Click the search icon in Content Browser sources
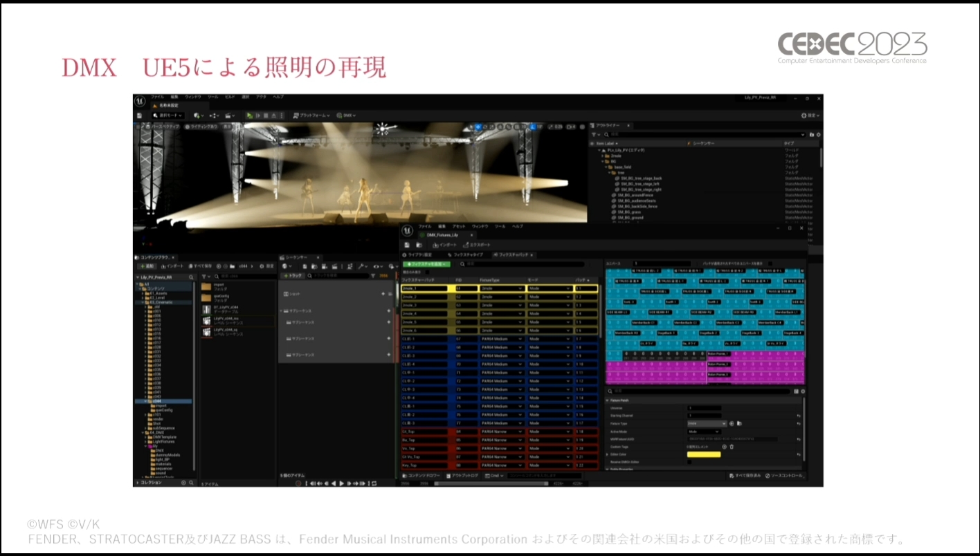Image resolution: width=980 pixels, height=556 pixels. (x=191, y=277)
